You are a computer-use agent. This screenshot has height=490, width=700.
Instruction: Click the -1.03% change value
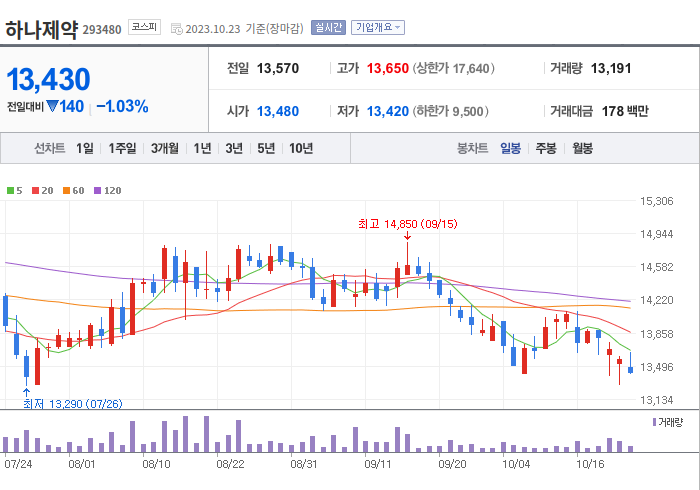(x=122, y=106)
